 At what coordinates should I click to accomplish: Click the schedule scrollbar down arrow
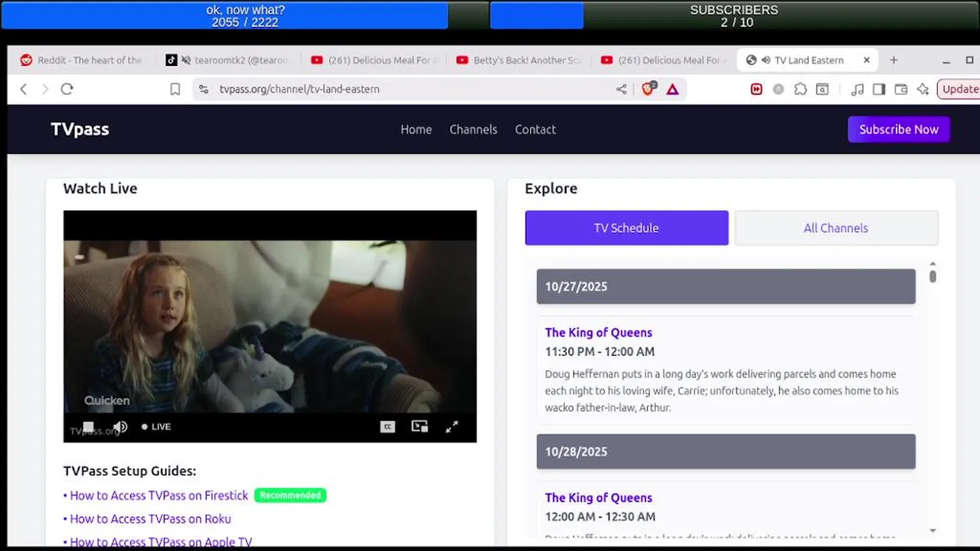[933, 530]
